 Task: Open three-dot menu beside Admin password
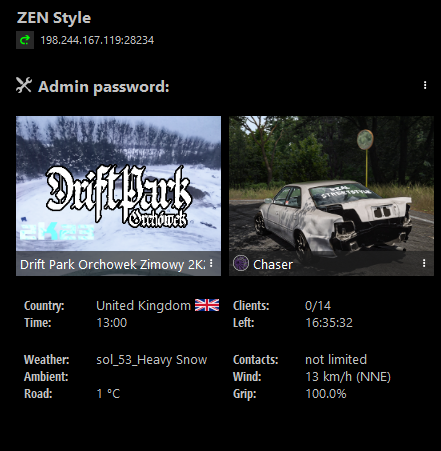(425, 85)
